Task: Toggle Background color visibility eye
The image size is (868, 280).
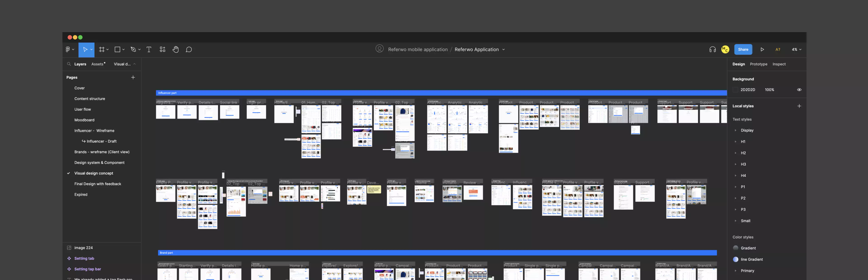Action: [799, 90]
